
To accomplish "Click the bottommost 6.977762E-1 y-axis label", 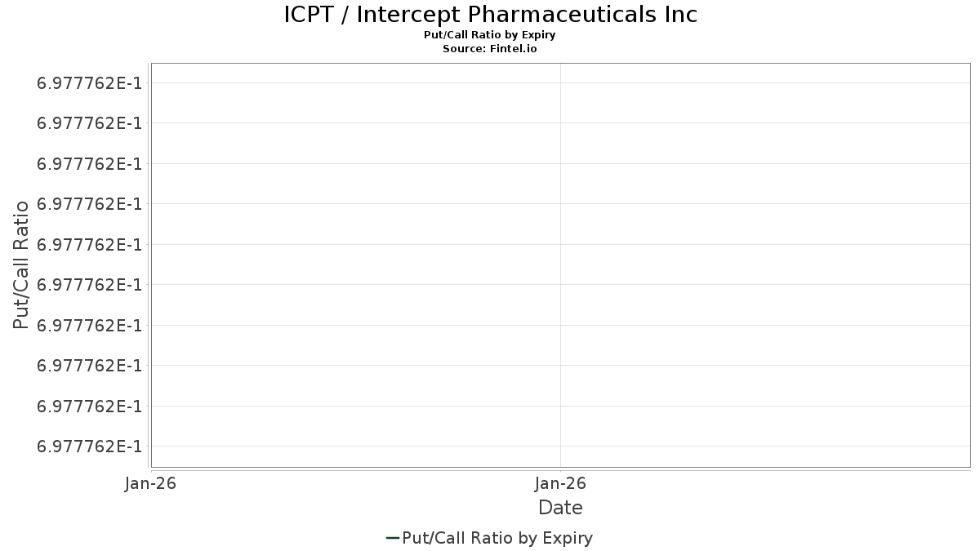I will [x=89, y=447].
